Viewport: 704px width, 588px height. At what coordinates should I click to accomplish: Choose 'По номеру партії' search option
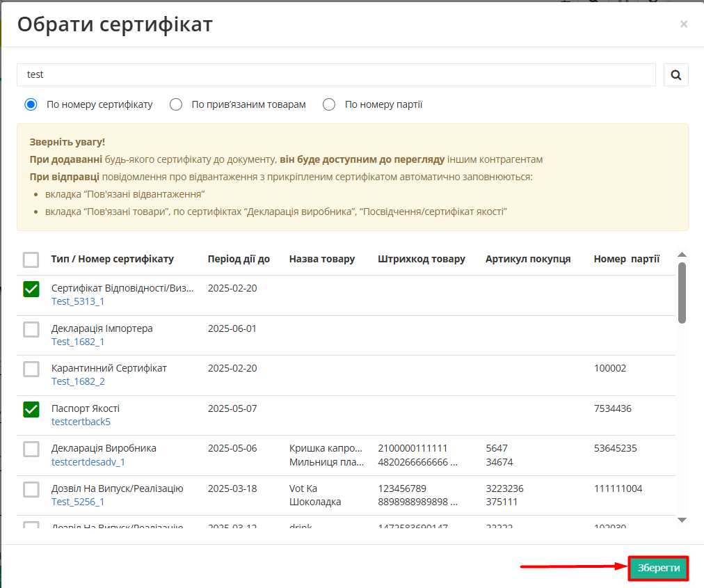click(x=328, y=104)
